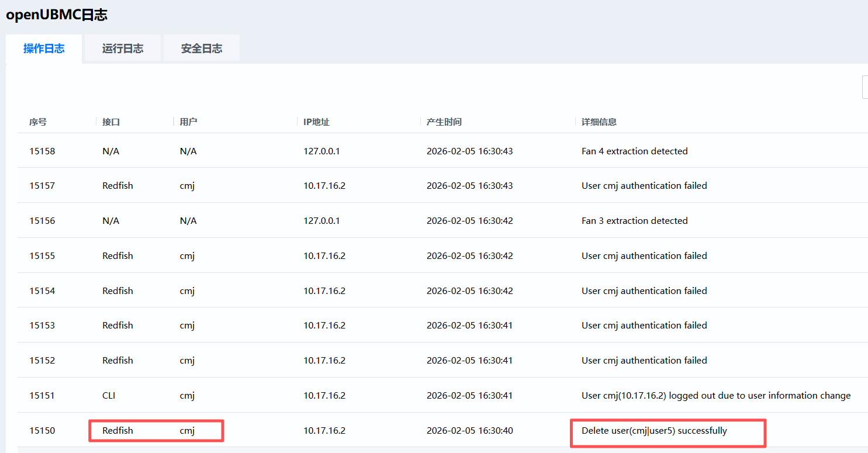Click the openUBMC日志 page title
Screen dimensions: 868x453
pos(57,15)
